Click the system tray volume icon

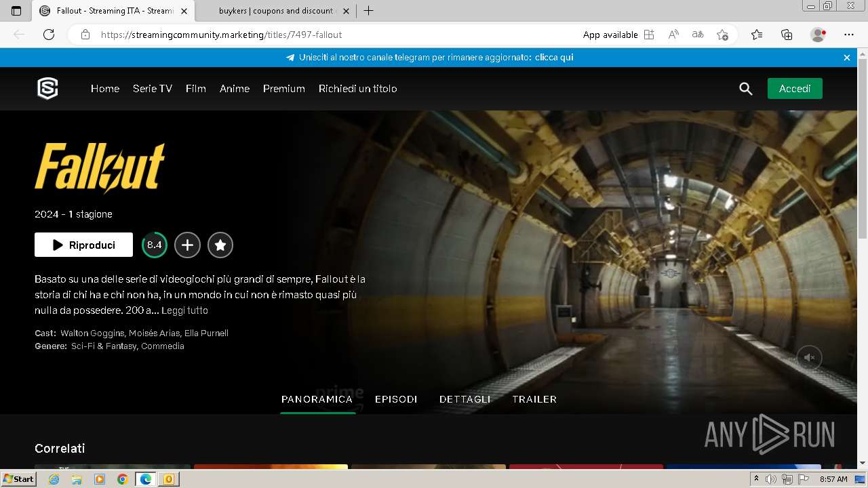772,479
